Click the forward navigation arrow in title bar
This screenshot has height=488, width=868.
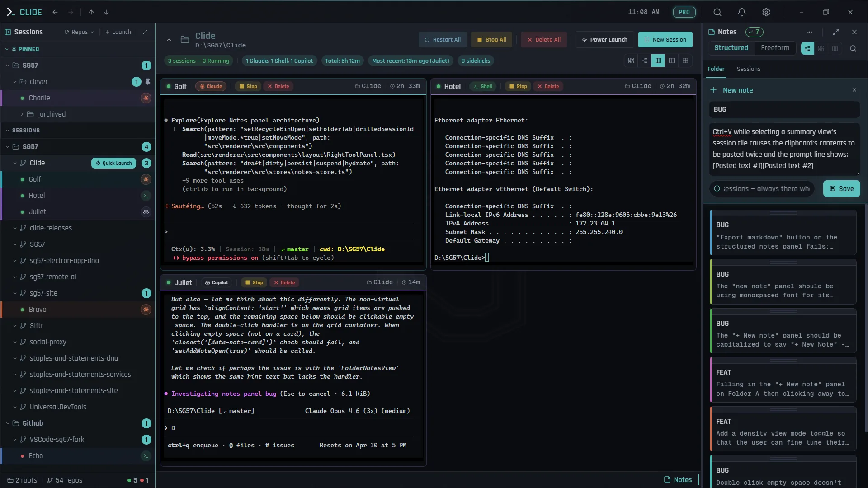tap(71, 12)
